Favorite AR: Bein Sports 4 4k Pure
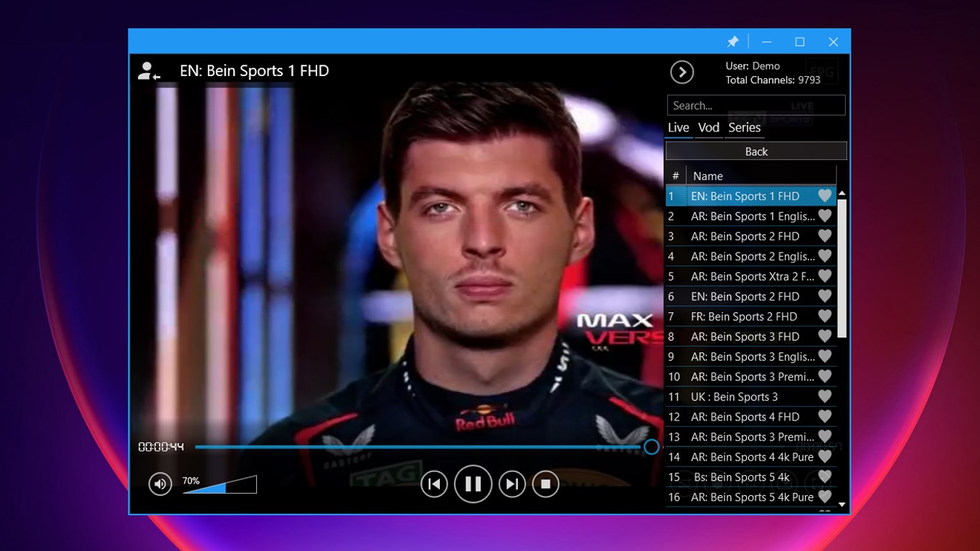Screen dimensions: 980x551 click(824, 456)
